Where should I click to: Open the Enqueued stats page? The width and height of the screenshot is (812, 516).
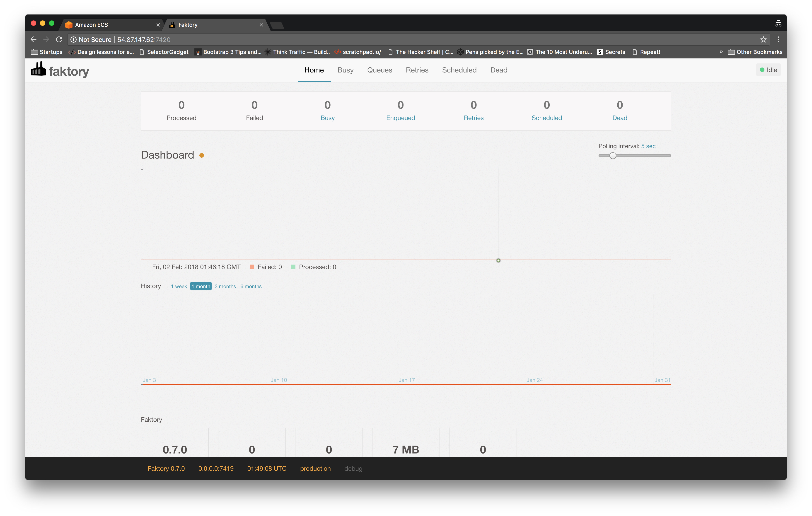(400, 118)
